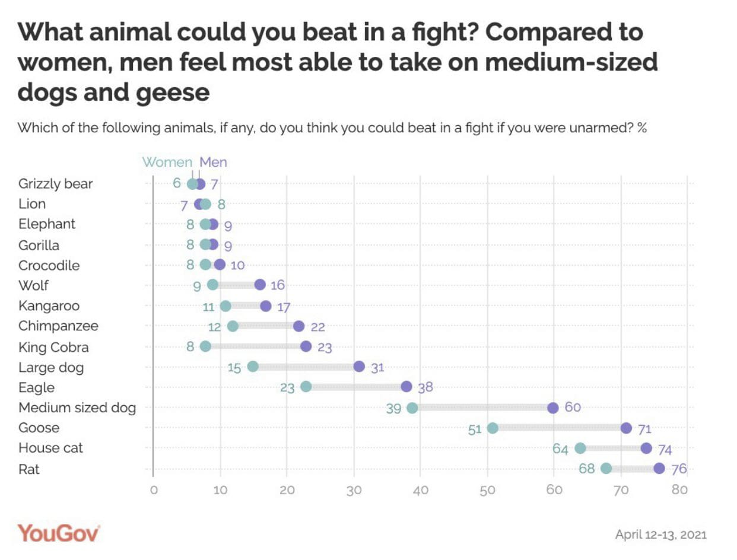Click the purple Men dot for Goose
Image resolution: width=737 pixels, height=560 pixels.
click(x=626, y=428)
